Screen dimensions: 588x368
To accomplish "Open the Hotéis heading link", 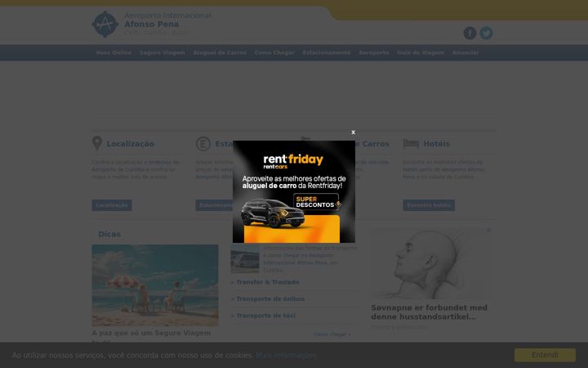I will pos(436,144).
